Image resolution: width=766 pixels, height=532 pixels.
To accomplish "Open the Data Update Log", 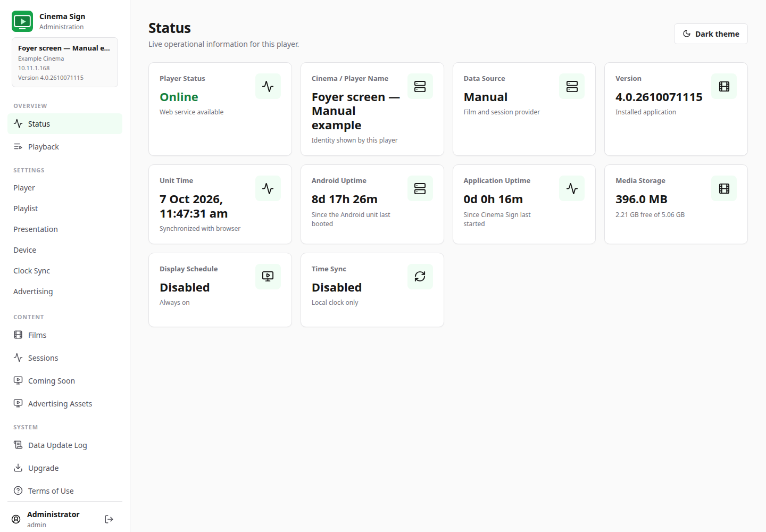I will click(65, 445).
